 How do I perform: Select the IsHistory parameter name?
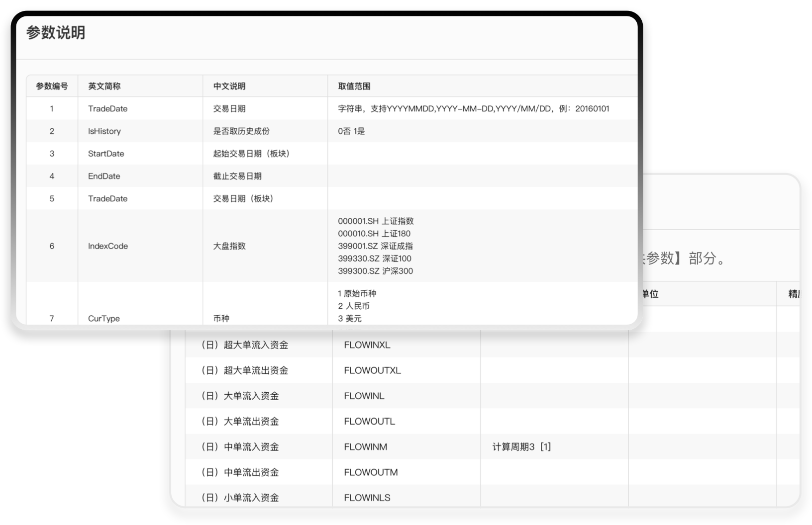[x=104, y=131]
